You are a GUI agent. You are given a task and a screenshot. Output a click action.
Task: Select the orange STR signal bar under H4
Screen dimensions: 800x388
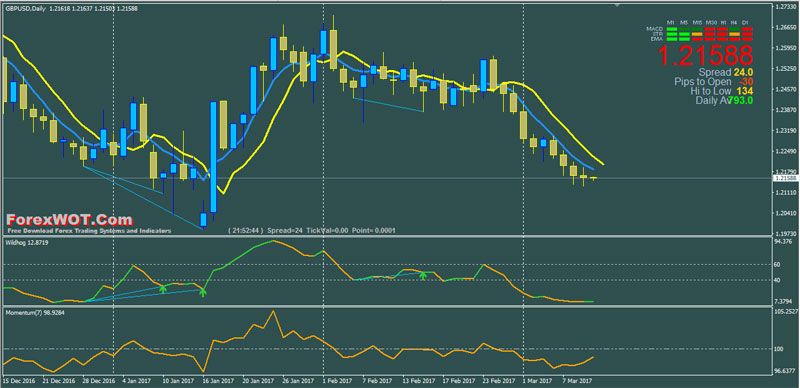734,34
